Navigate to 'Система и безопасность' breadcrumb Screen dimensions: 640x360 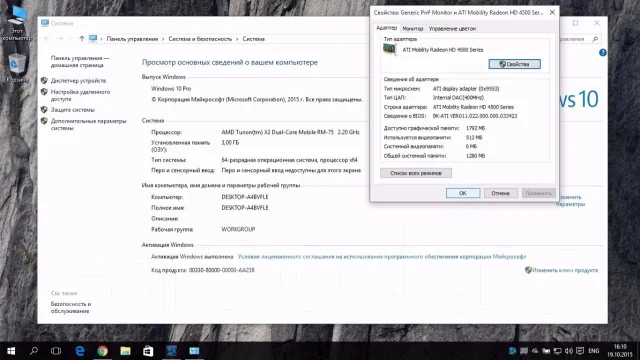(x=200, y=39)
